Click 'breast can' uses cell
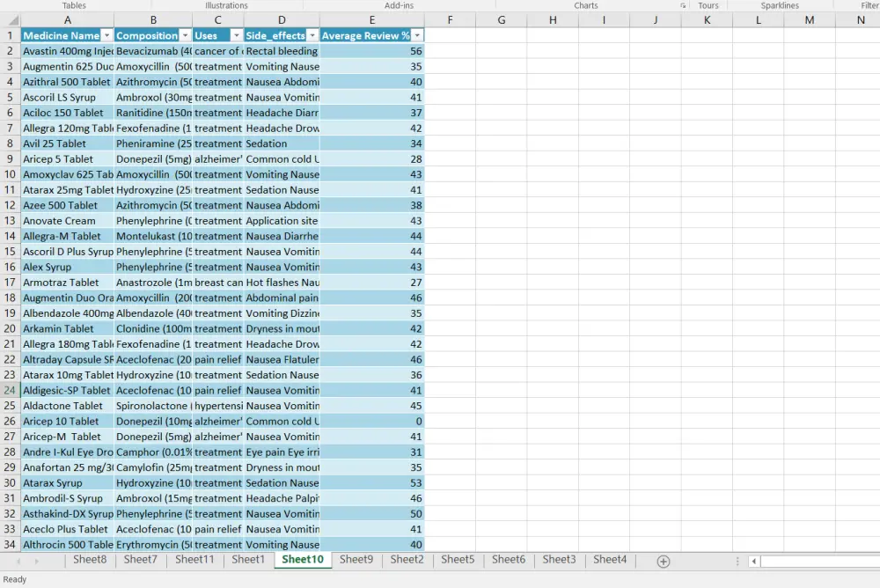This screenshot has width=880, height=588. 217,283
